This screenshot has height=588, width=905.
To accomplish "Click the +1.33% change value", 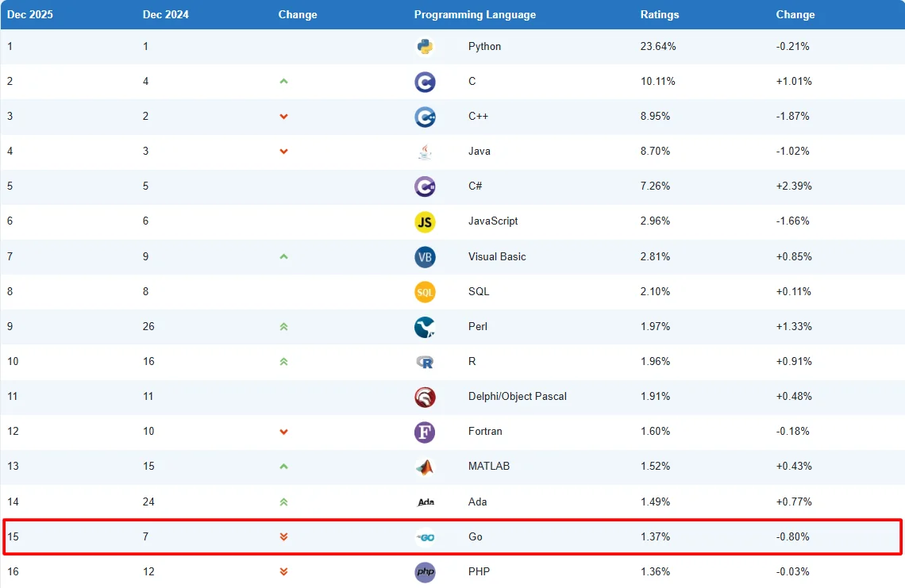I will 794,326.
